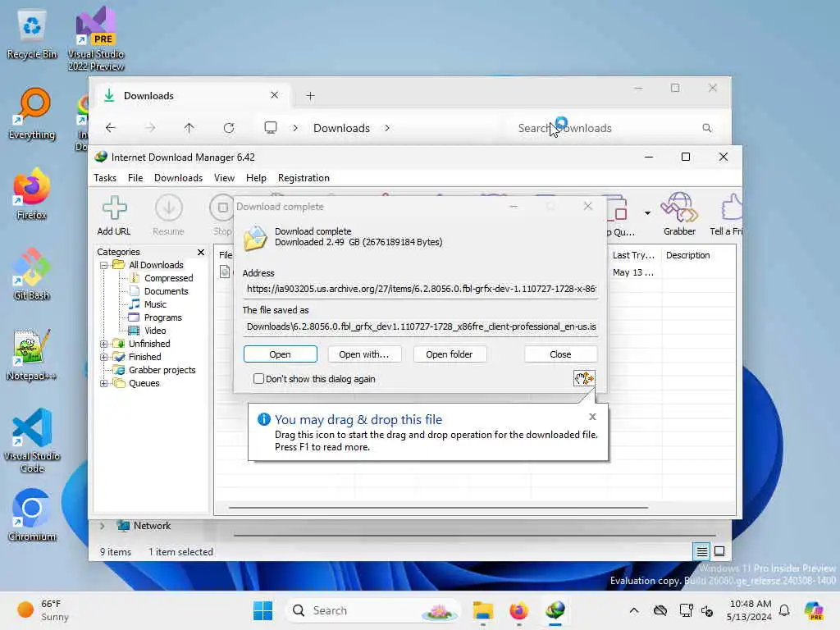Screen dimensions: 840x630
Task: Select the Git Bash desktop shortcut
Action: 32,274
